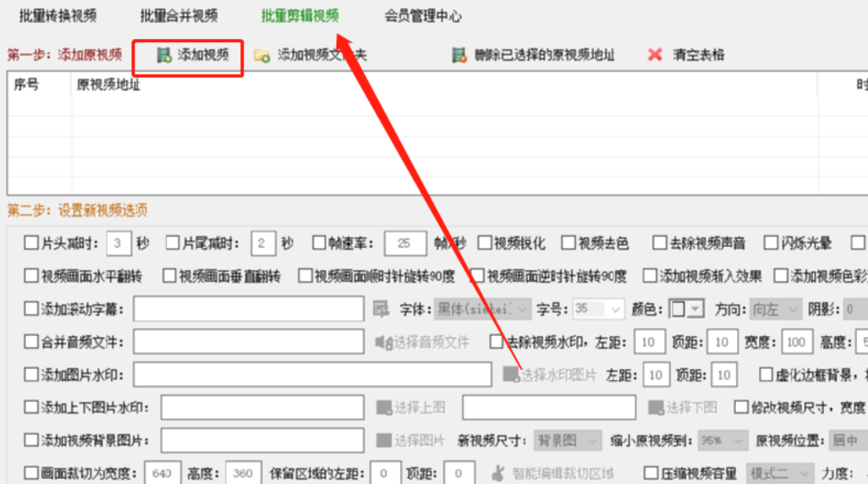The width and height of the screenshot is (868, 484).
Task: Enable 虚化边框背景 checkbox
Action: point(766,375)
